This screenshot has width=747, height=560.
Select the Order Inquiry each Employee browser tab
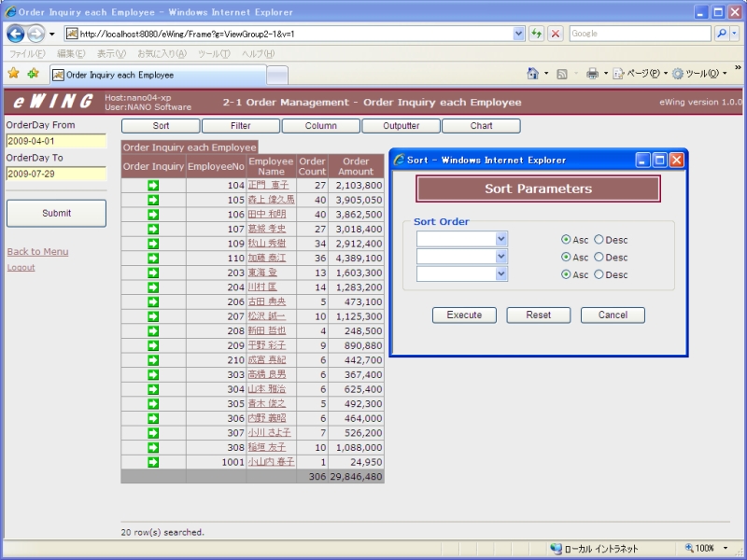point(158,75)
